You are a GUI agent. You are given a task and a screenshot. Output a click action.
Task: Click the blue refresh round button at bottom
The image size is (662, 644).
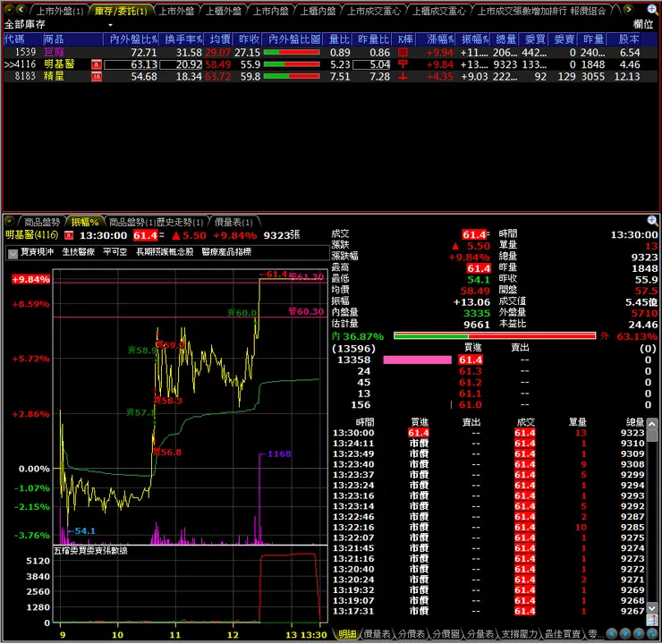(x=652, y=633)
